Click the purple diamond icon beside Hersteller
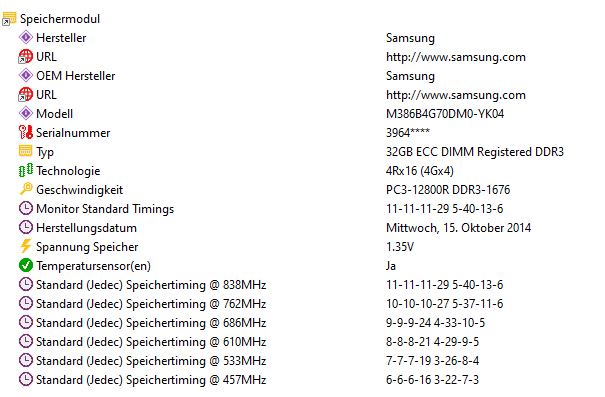The height and width of the screenshot is (397, 605). pyautogui.click(x=26, y=38)
